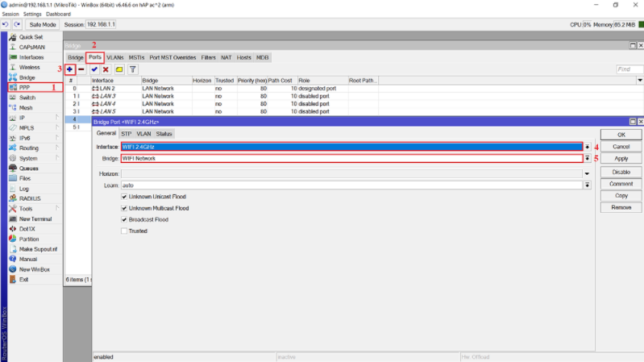
Task: Click the Apply button
Action: tap(621, 159)
